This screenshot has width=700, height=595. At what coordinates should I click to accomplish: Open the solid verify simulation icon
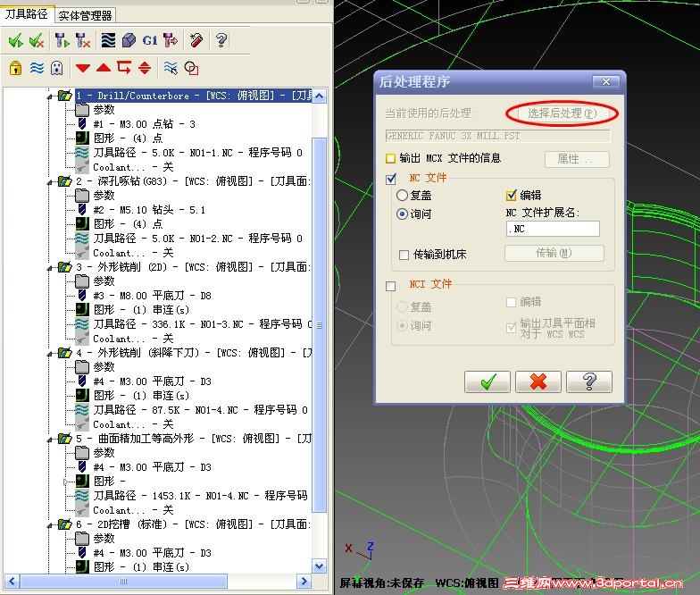coord(129,41)
